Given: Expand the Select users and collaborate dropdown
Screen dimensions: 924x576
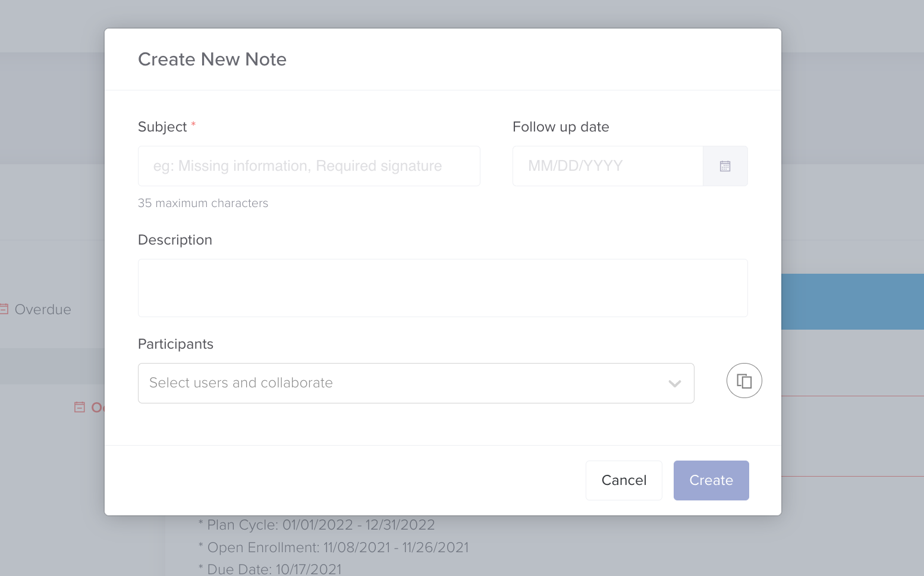Looking at the screenshot, I should [x=416, y=383].
